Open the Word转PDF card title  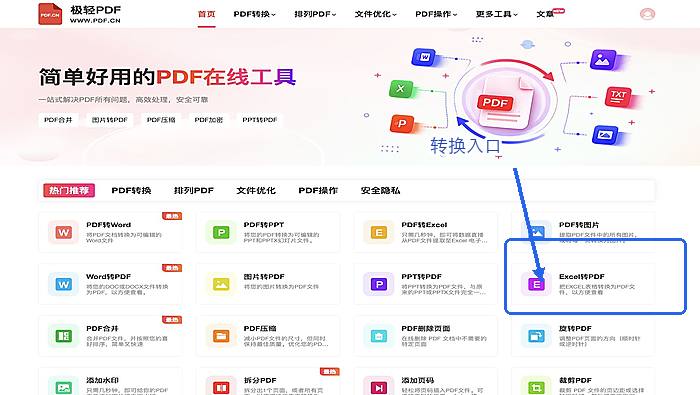[108, 276]
